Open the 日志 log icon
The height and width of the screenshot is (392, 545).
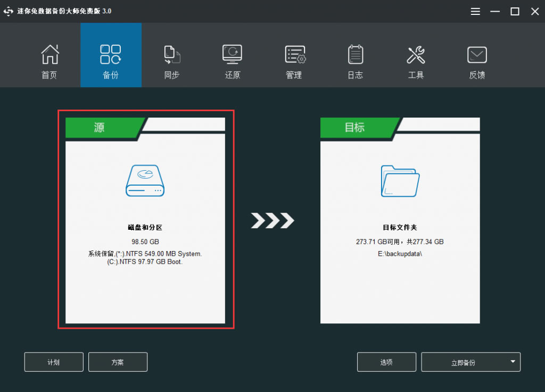pyautogui.click(x=355, y=54)
